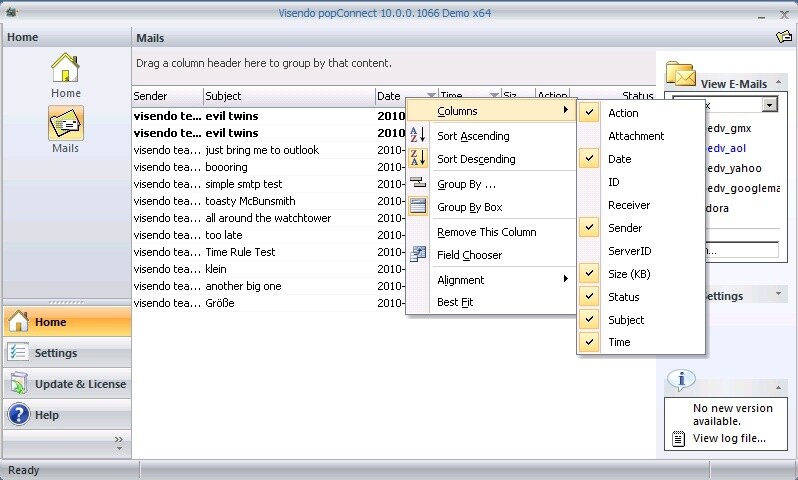Select Best Fit menu entry
The image size is (798, 480).
point(455,302)
